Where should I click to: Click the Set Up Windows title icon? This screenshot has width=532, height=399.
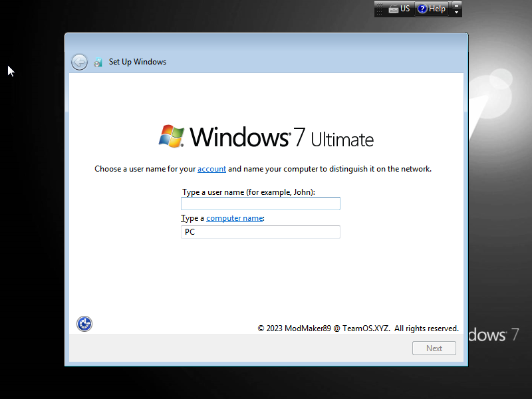(98, 62)
